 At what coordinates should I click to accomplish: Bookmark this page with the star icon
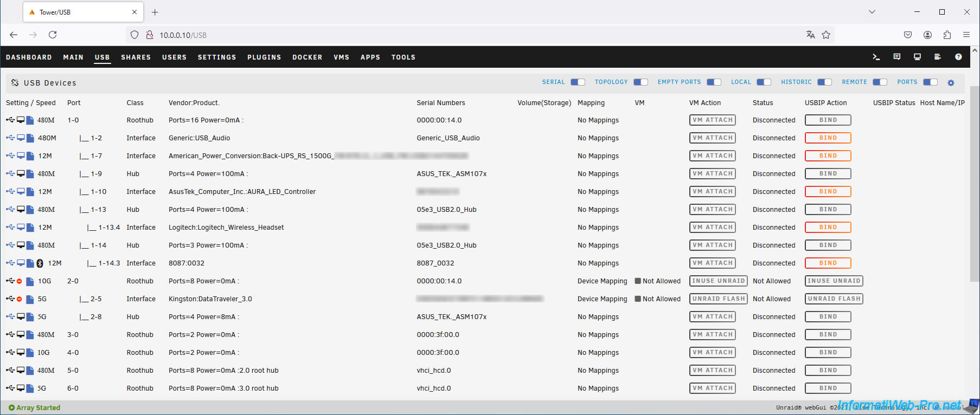(826, 35)
